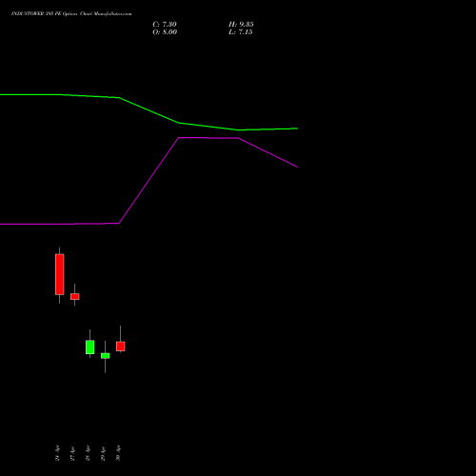Select the 30 Apr date label
This screenshot has height=476, width=476.
coord(118,453)
